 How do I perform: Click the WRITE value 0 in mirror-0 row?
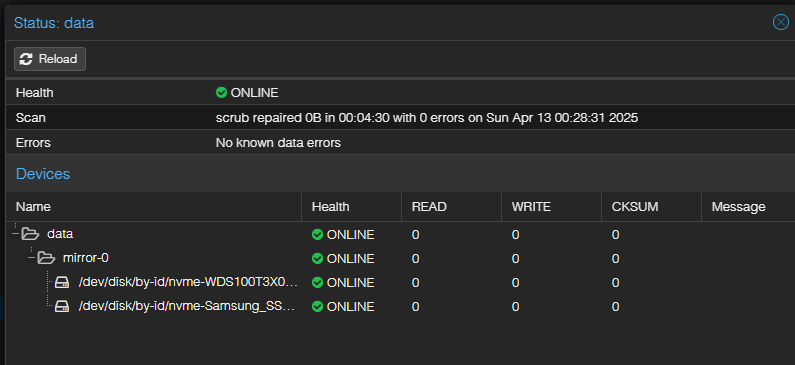tap(515, 259)
